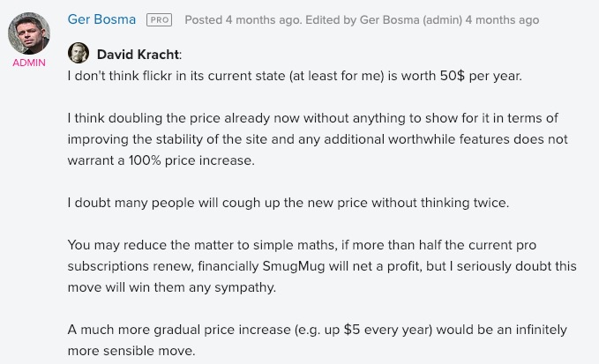The width and height of the screenshot is (599, 364).
Task: Visit the Ger Bosma username link
Action: coord(101,19)
